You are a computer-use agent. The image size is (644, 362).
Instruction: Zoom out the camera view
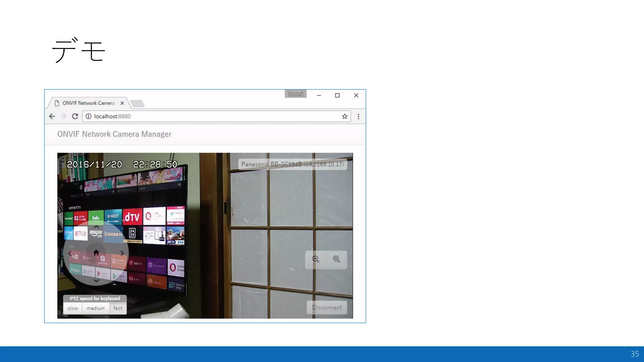point(316,259)
